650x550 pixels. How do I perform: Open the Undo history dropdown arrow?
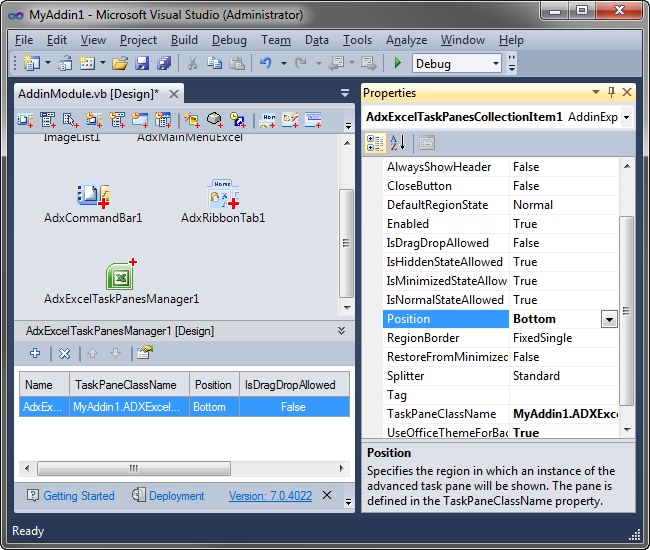click(284, 63)
